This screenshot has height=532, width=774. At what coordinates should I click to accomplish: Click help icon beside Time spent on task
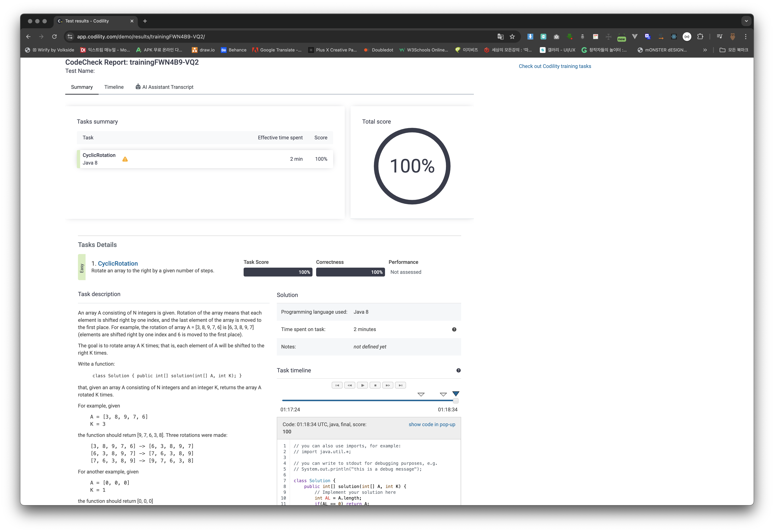click(454, 329)
